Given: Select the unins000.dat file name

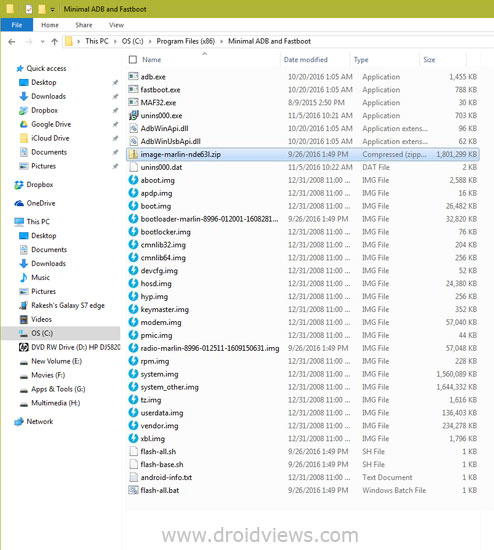Looking at the screenshot, I should 161,167.
